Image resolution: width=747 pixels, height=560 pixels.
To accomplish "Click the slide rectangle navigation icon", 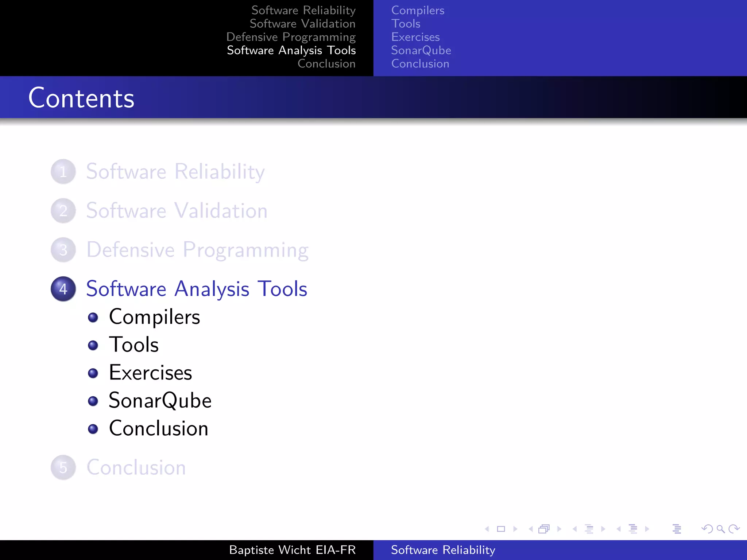I will pos(501,529).
